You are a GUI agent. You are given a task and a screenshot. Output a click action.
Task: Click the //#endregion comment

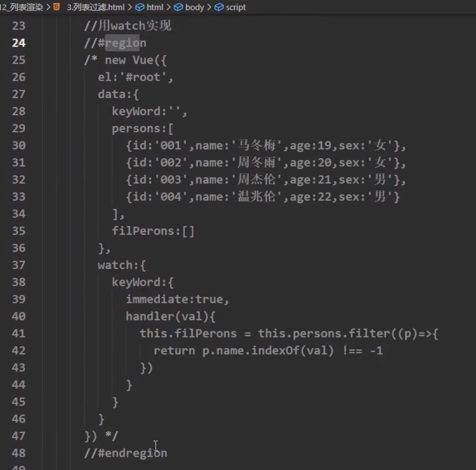[126, 453]
